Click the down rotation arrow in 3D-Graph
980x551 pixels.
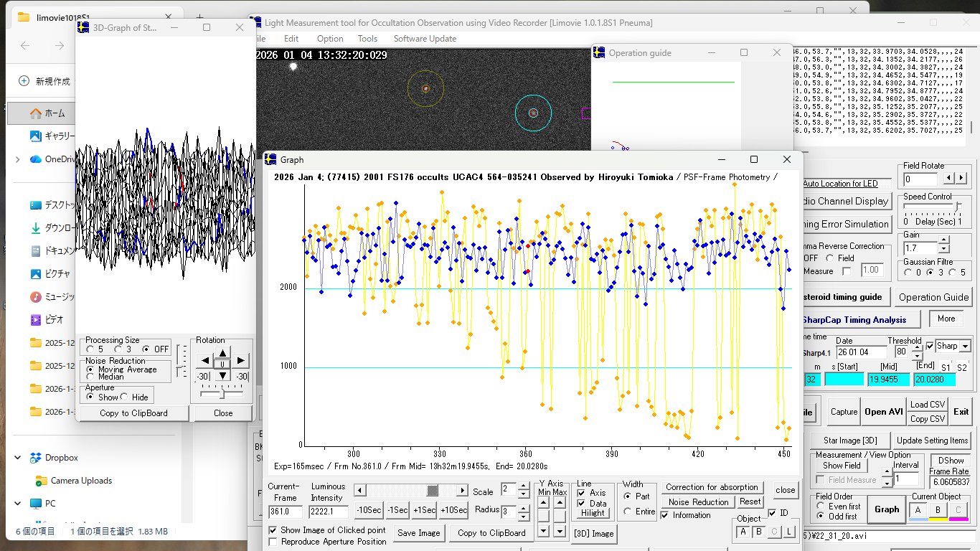point(222,375)
